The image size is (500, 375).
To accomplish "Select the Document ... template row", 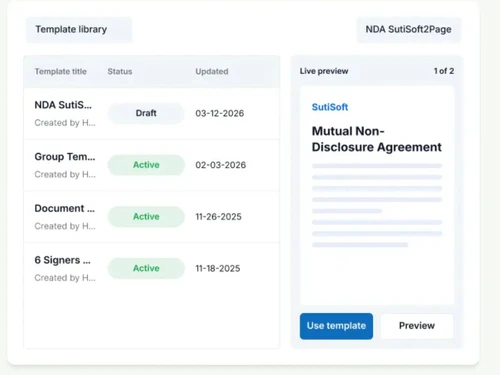I will click(x=152, y=217).
